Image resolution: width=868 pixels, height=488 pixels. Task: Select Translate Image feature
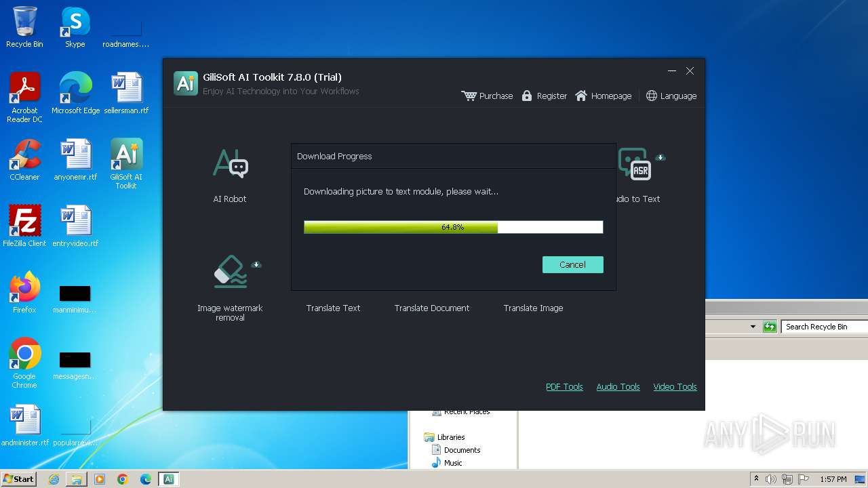click(533, 308)
